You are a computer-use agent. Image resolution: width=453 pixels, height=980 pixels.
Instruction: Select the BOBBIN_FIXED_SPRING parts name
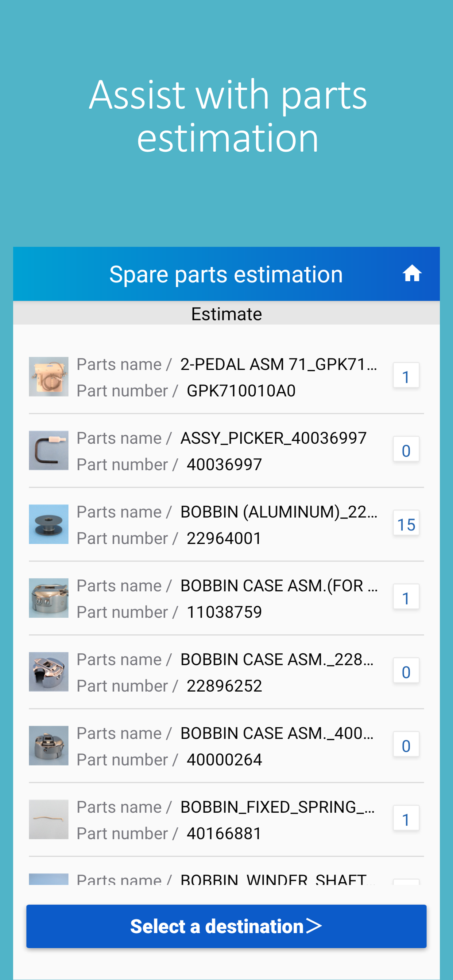(x=278, y=807)
